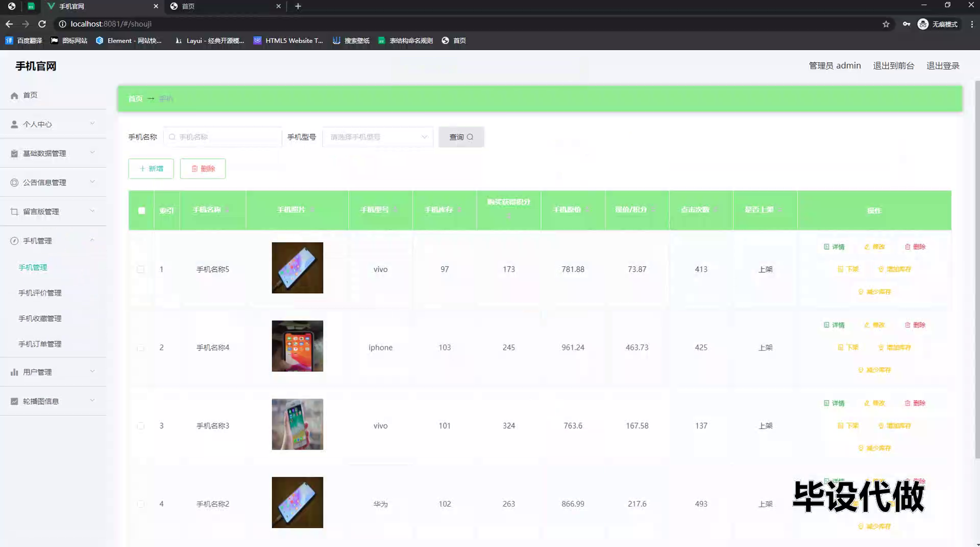980x547 pixels.
Task: Edit 手机名称5 with 修改
Action: click(x=874, y=246)
